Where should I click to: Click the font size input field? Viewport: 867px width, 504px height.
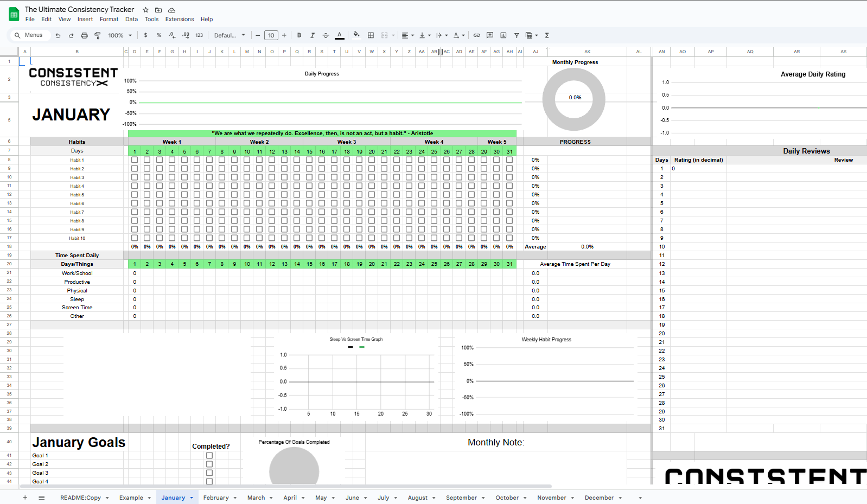pos(271,35)
